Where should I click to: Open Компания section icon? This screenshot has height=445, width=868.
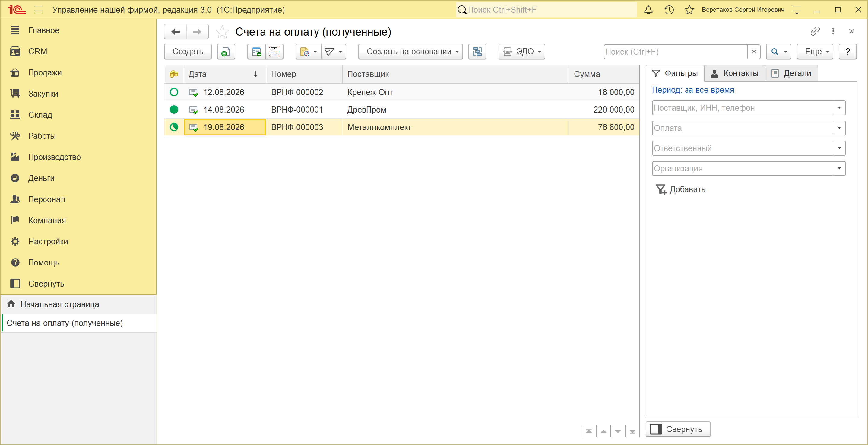click(15, 220)
